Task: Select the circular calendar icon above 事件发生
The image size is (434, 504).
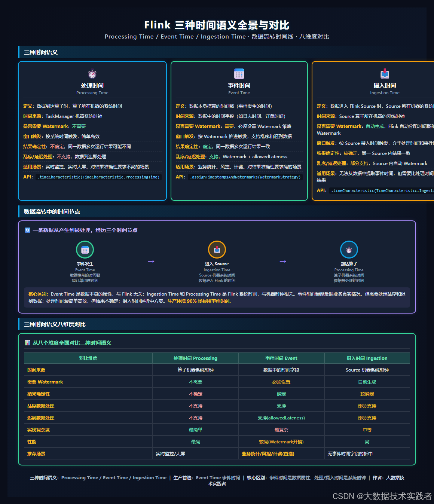Action: [x=85, y=250]
